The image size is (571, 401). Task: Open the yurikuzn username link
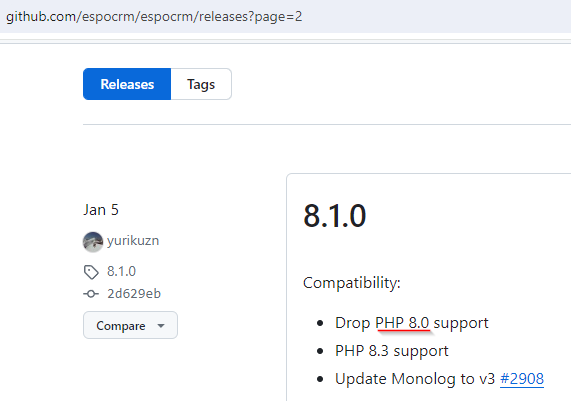pos(133,241)
